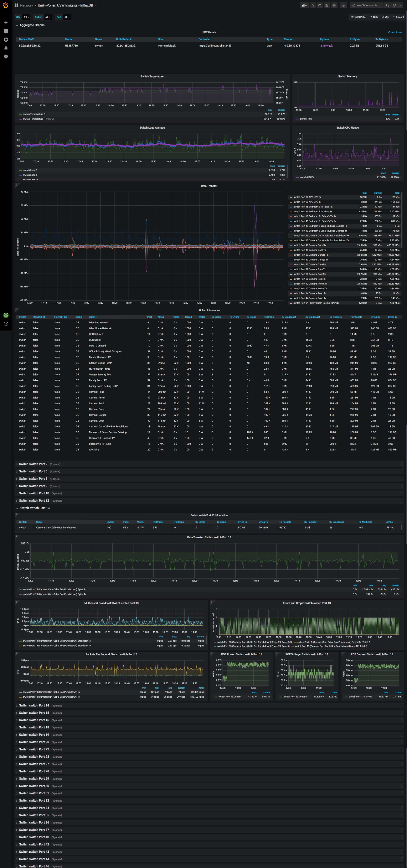Open the time range picker dropdown
Viewport: 407px width, 868px height.
click(366, 5)
